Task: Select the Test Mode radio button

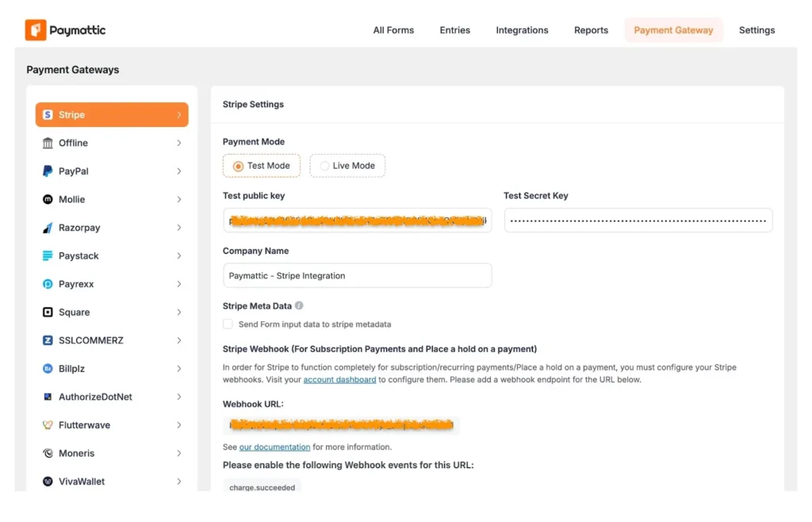Action: [x=238, y=166]
